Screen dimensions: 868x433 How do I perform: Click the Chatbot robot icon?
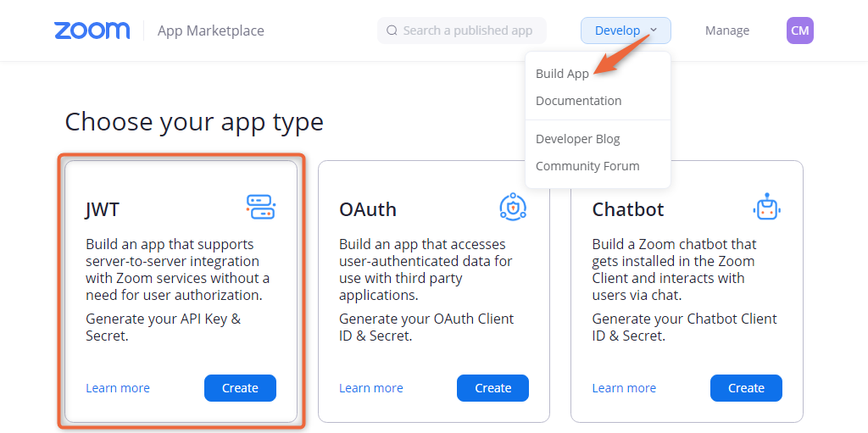tap(766, 207)
